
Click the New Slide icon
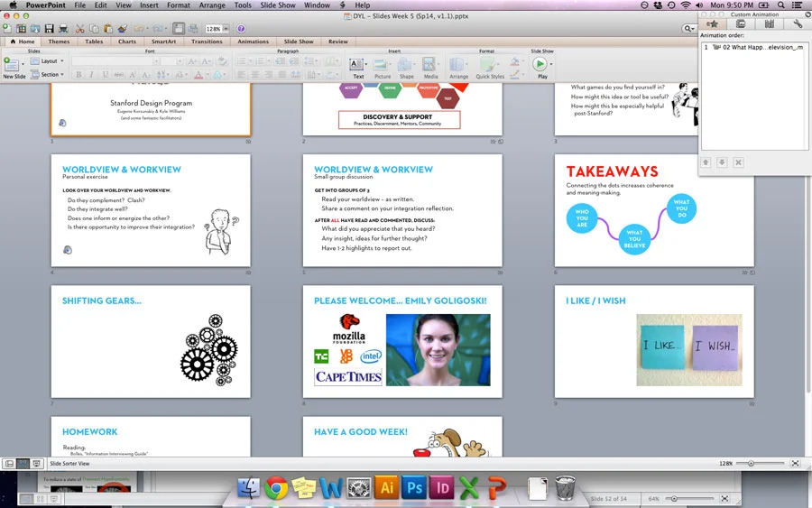pyautogui.click(x=12, y=65)
